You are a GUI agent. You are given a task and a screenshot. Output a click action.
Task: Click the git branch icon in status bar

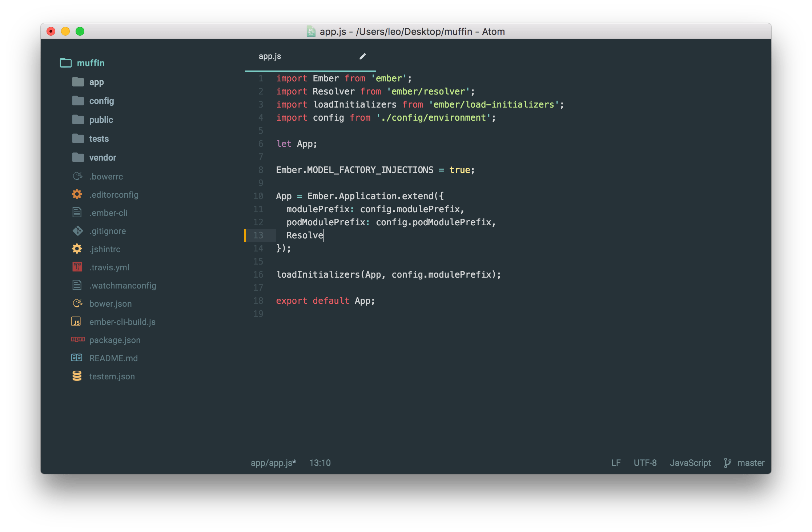[727, 463]
